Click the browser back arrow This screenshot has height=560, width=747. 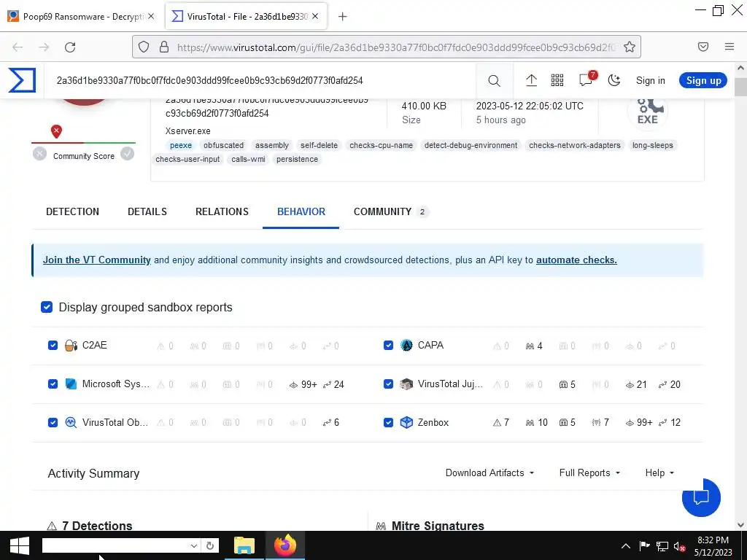pos(18,47)
